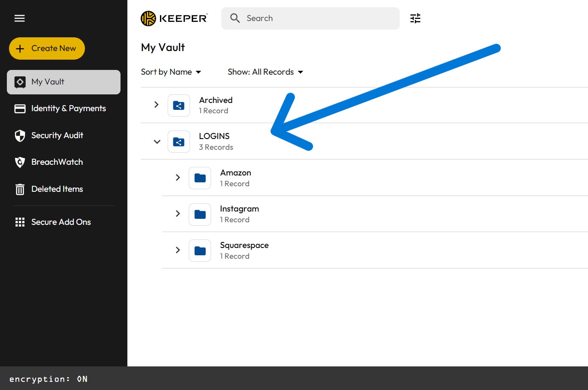Click the Archived shared folder icon
Viewport: 588px width, 390px height.
pos(179,106)
